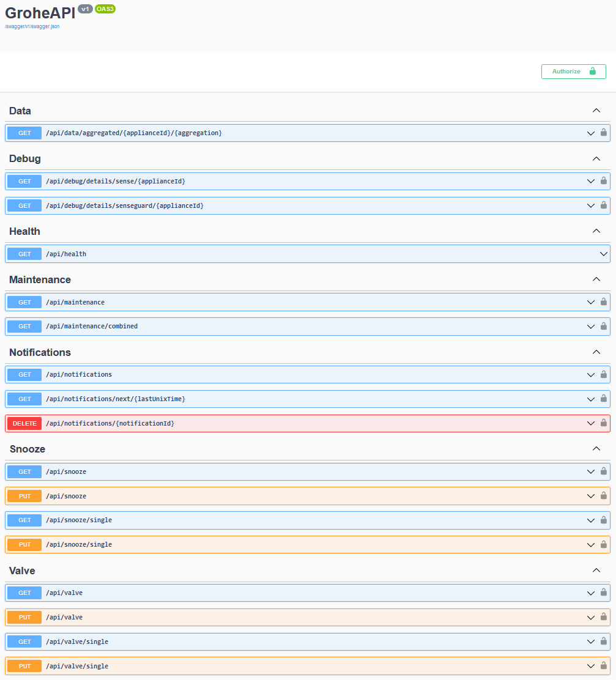Click lock icon on debug senseguard endpoint
The height and width of the screenshot is (680, 616).
(x=603, y=205)
